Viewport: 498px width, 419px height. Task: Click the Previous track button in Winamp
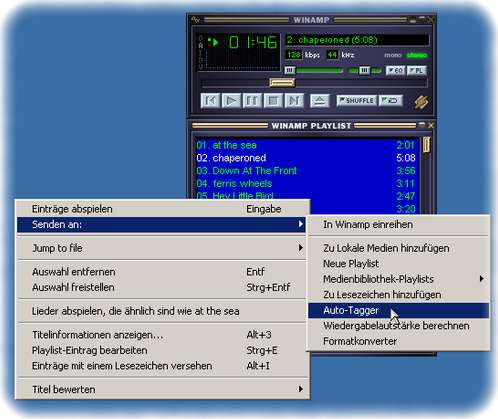point(210,100)
